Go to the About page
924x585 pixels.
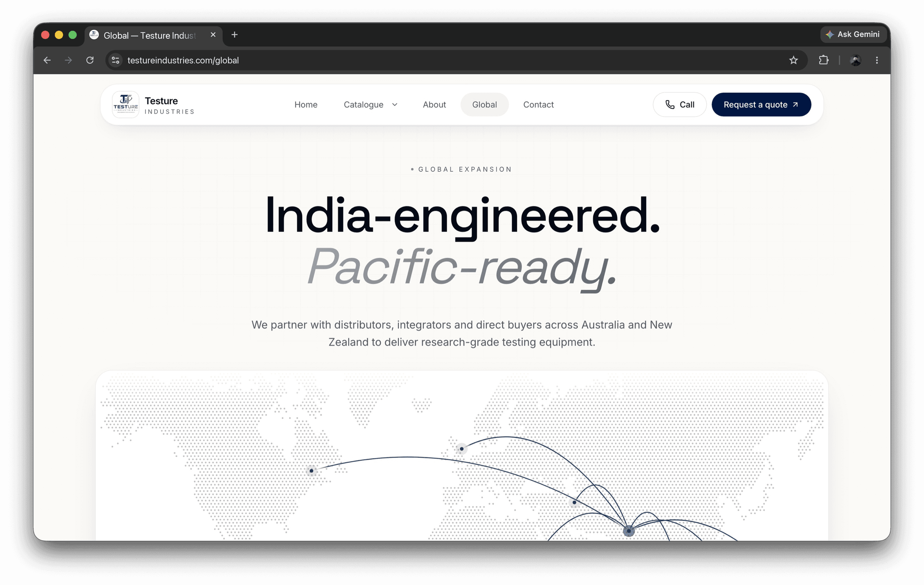434,104
